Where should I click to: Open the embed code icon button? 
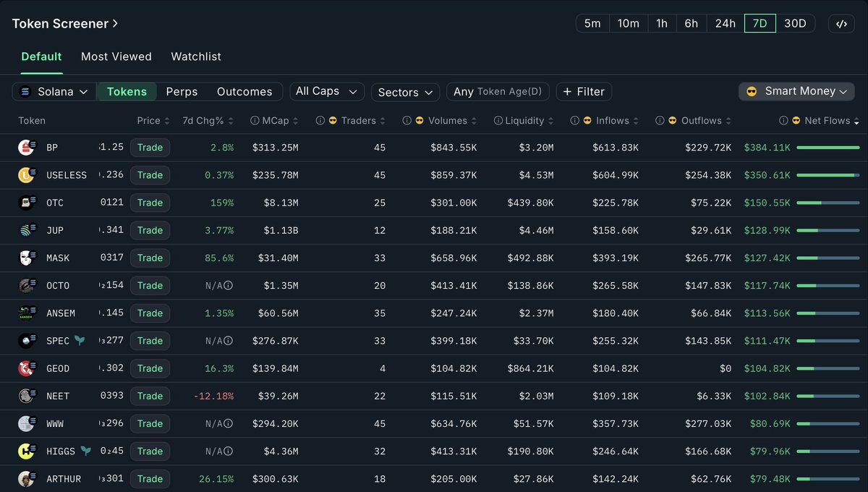(x=841, y=23)
